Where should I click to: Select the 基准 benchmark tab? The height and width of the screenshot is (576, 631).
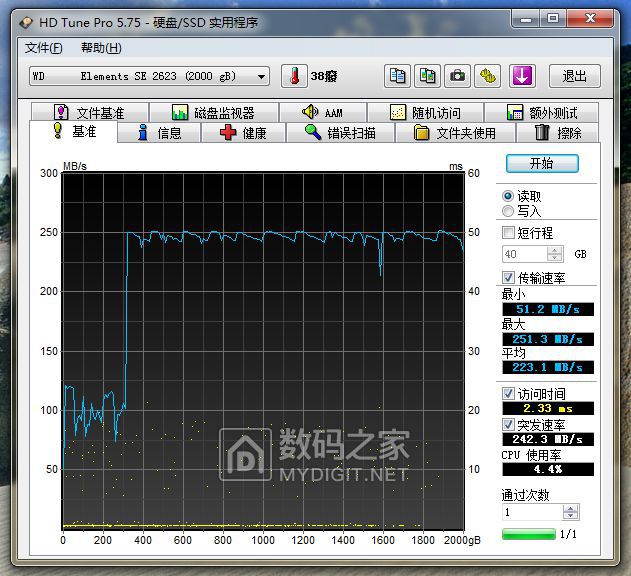point(74,131)
